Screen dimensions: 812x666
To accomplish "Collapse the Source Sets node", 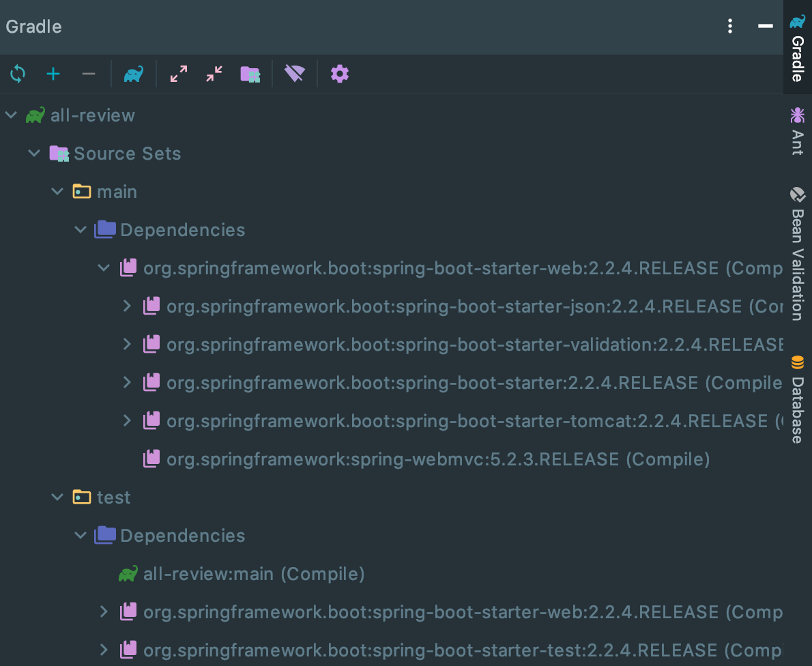I will 34,154.
